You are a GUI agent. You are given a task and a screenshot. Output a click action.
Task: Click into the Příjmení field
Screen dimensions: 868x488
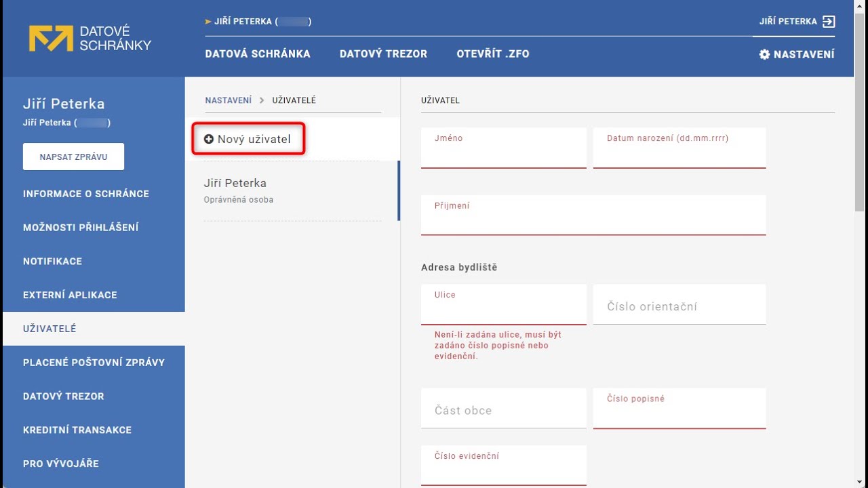593,215
